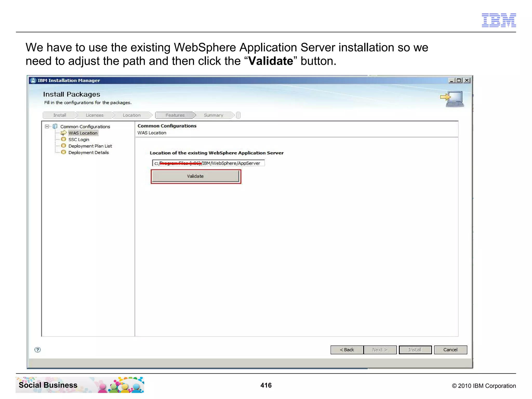This screenshot has width=532, height=399.
Task: Open the help question mark icon
Action: (x=38, y=350)
